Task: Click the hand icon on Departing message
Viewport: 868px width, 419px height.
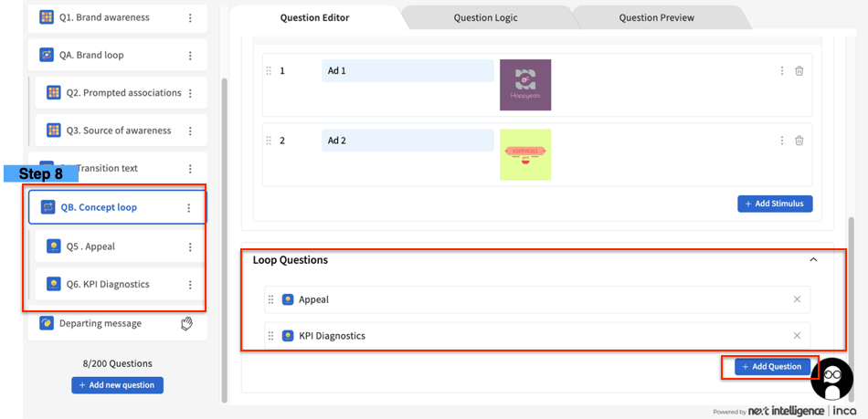Action: (x=187, y=323)
